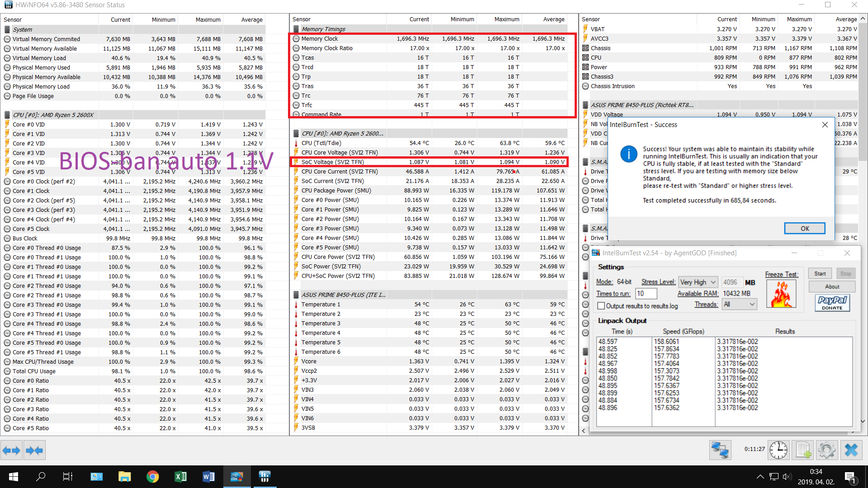Screen dimensions: 868x488
Task: Open the Stress Level dropdown
Action: pos(698,282)
